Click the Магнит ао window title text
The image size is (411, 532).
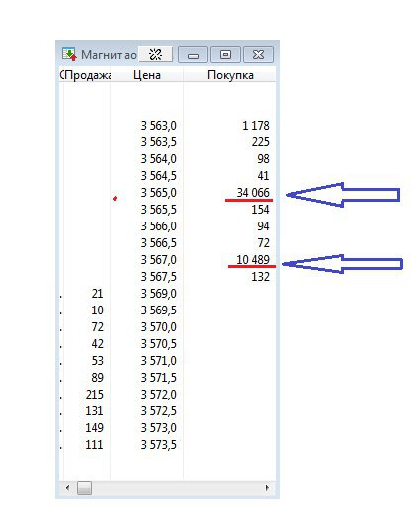coord(109,55)
